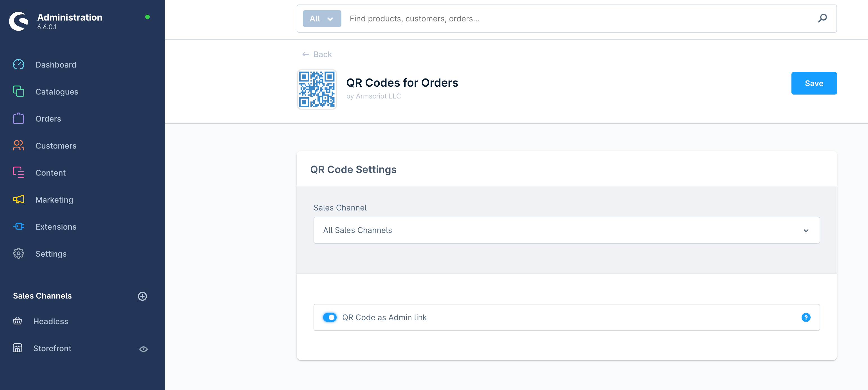Click the Add Sales Channel plus icon
The height and width of the screenshot is (390, 868).
tap(142, 296)
